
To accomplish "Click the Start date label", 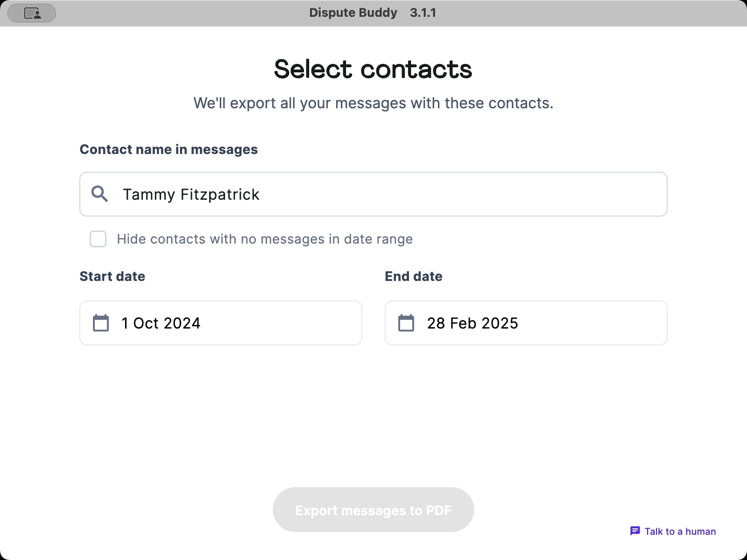I will 112,276.
